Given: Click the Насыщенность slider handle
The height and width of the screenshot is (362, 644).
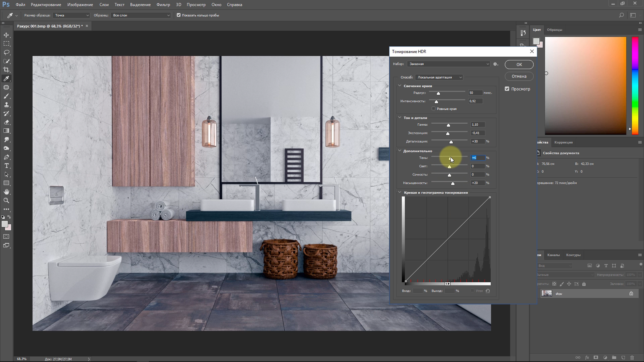Looking at the screenshot, I should [x=453, y=183].
